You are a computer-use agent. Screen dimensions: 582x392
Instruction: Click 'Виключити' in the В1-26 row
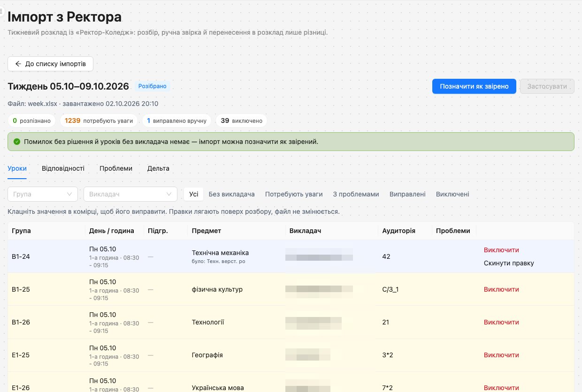point(501,322)
